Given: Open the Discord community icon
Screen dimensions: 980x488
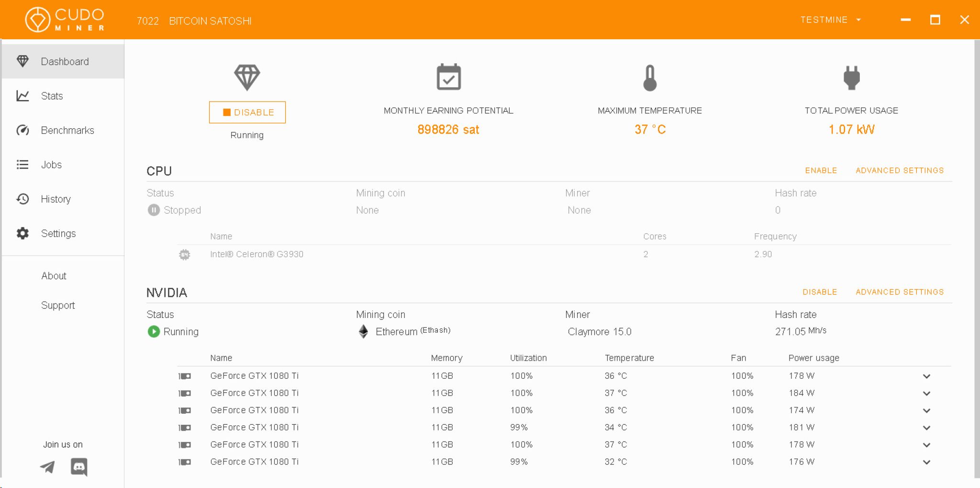Looking at the screenshot, I should pyautogui.click(x=79, y=467).
